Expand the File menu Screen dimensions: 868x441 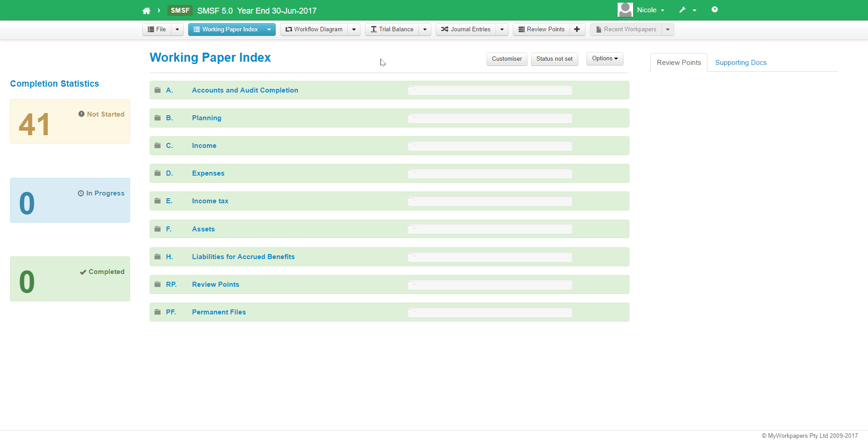[157, 29]
